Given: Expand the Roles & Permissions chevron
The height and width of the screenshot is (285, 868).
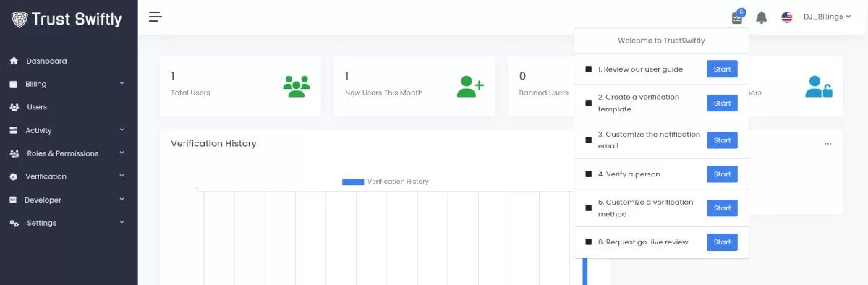Looking at the screenshot, I should pos(122,153).
